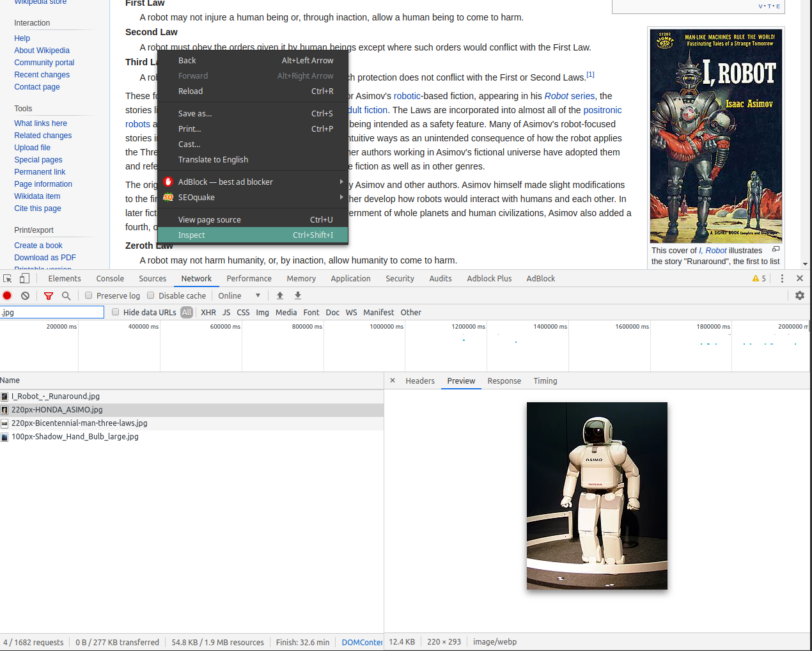Filter requests by Font type
This screenshot has height=651, width=812.
311,313
